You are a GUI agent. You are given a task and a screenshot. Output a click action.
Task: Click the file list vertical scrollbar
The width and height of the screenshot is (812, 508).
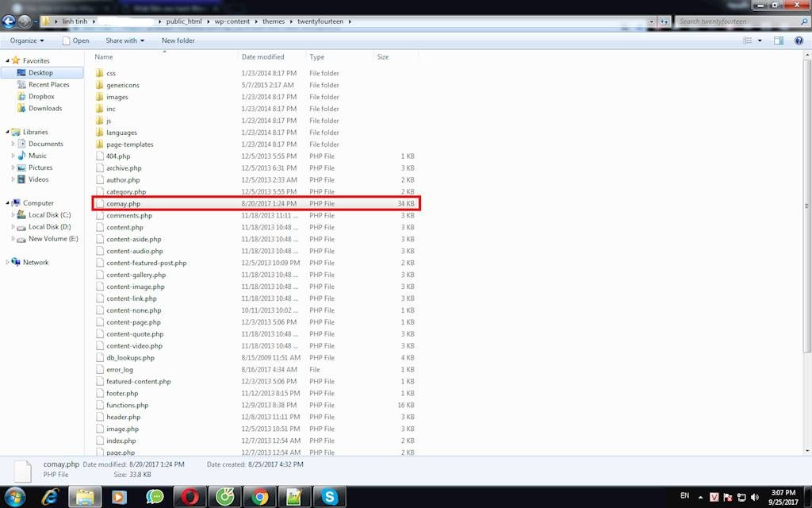[807, 206]
